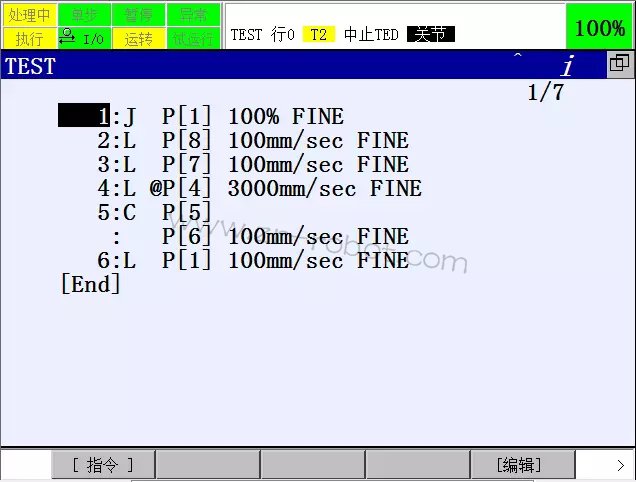Select 100% speed in line 1
The height and width of the screenshot is (482, 636).
[x=254, y=116]
